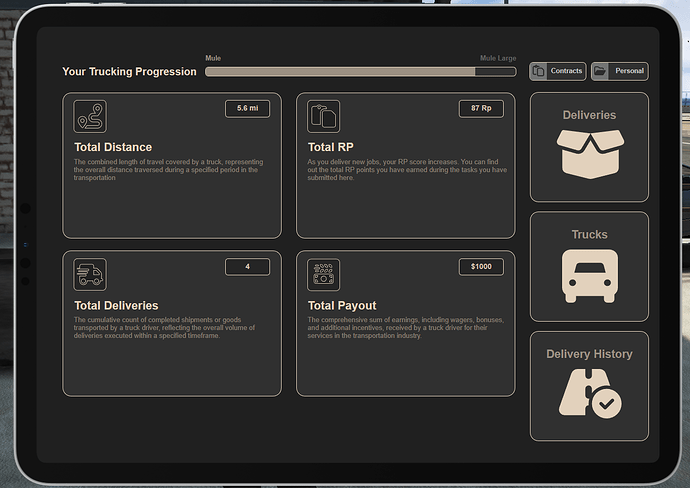Click the cash Total Payout icon
This screenshot has height=488, width=690.
coord(323,275)
